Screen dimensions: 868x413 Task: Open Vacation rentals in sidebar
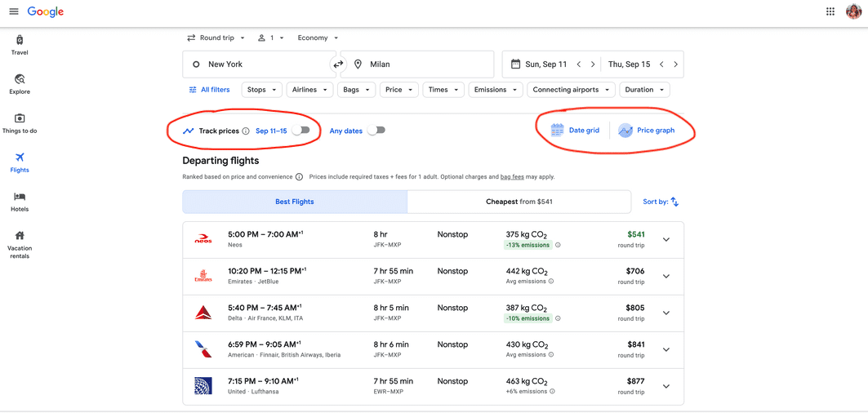[20, 245]
